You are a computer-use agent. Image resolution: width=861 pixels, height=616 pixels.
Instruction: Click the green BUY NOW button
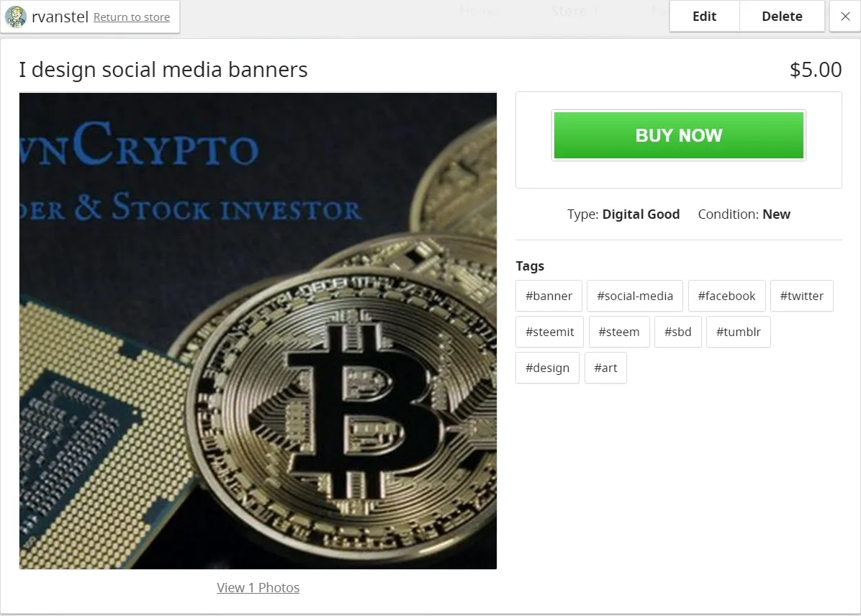point(679,135)
